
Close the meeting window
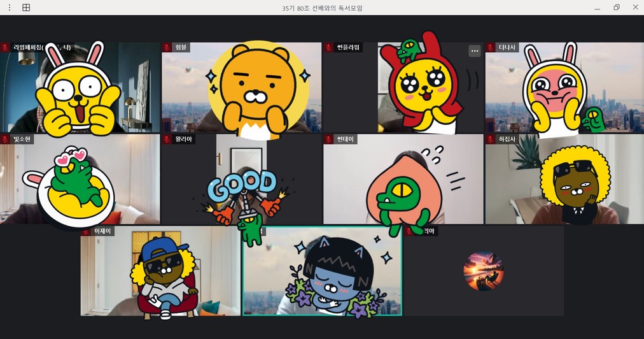click(x=635, y=8)
